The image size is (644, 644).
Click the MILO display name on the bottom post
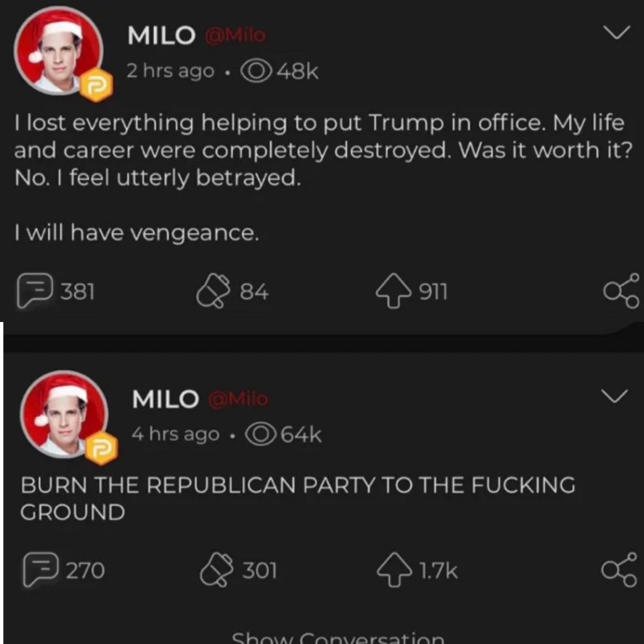(x=165, y=399)
